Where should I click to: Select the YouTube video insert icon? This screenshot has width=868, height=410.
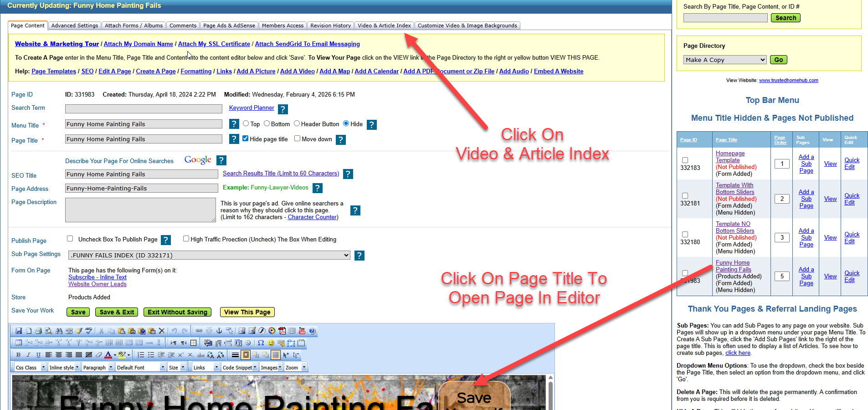(302, 331)
